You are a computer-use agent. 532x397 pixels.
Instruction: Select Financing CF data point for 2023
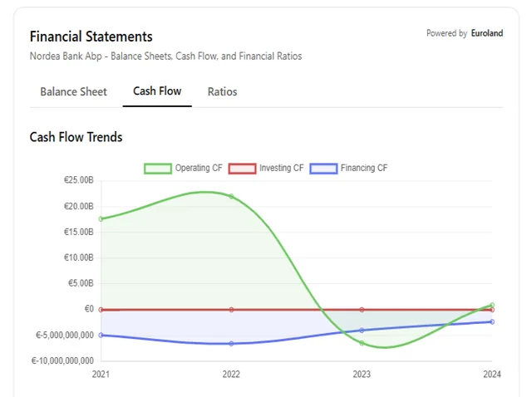click(x=362, y=331)
